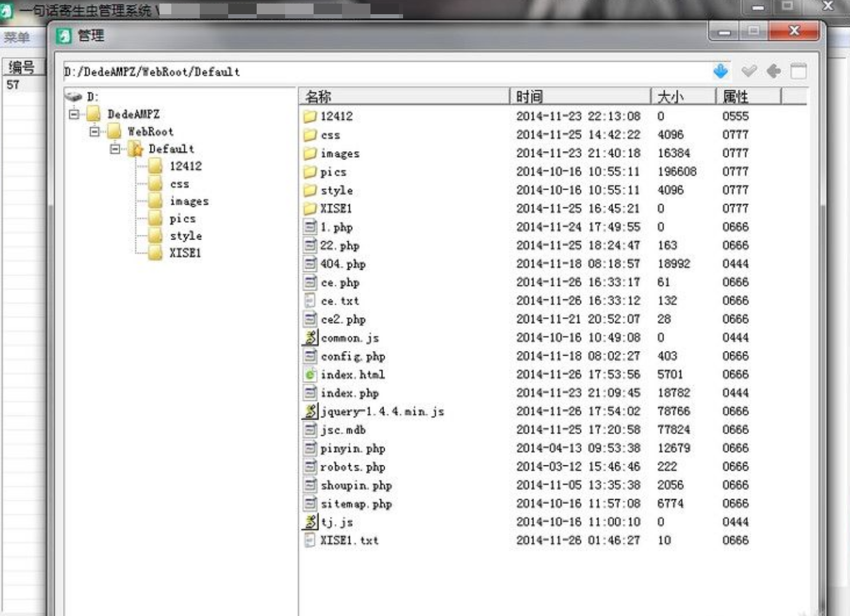Click the script icon of common.js
The width and height of the screenshot is (850, 616).
coord(310,337)
